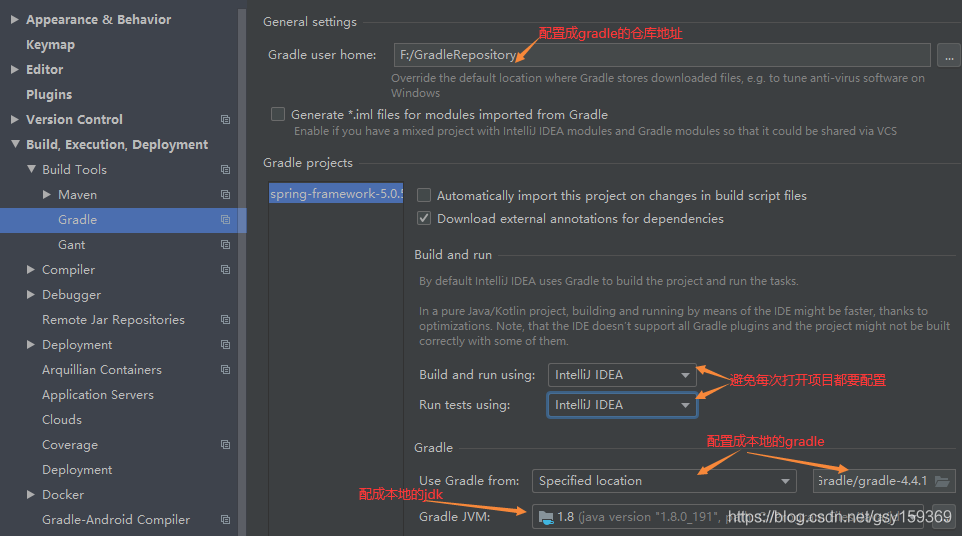
Task: Uncheck Download external annotations for dependencies
Action: (x=424, y=219)
